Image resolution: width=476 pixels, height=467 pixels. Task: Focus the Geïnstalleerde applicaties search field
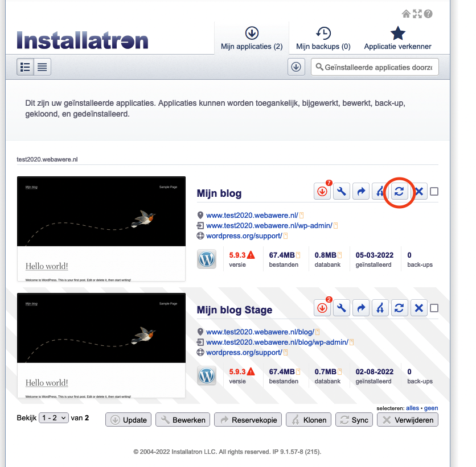[375, 67]
